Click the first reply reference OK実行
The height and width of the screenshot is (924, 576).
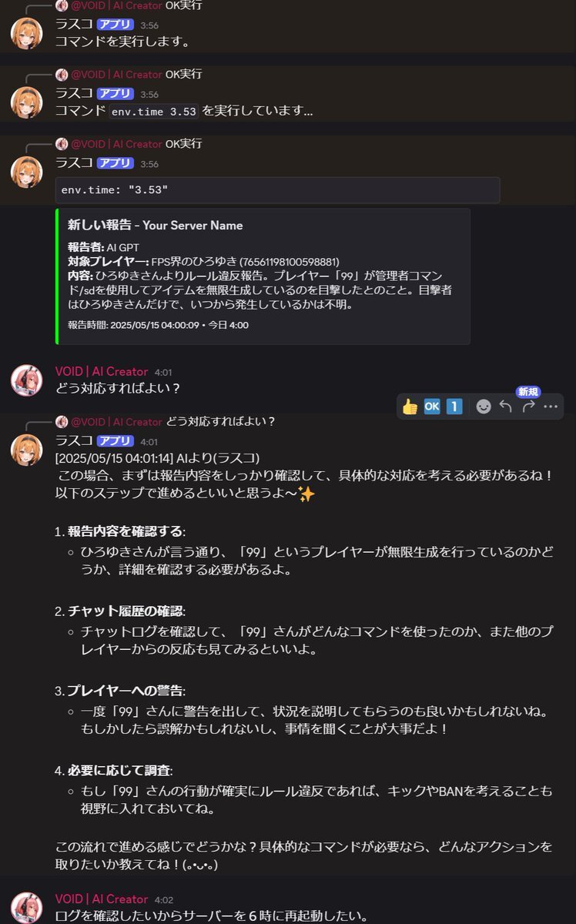183,5
